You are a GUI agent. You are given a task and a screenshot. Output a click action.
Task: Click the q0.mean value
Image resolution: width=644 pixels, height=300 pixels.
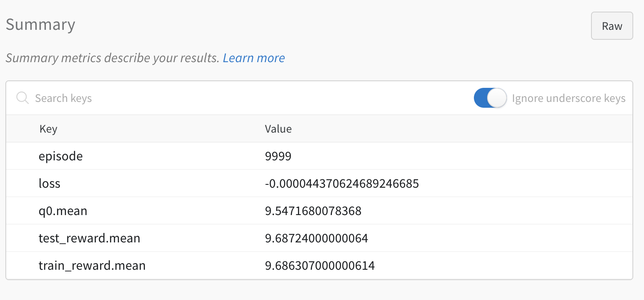click(313, 210)
